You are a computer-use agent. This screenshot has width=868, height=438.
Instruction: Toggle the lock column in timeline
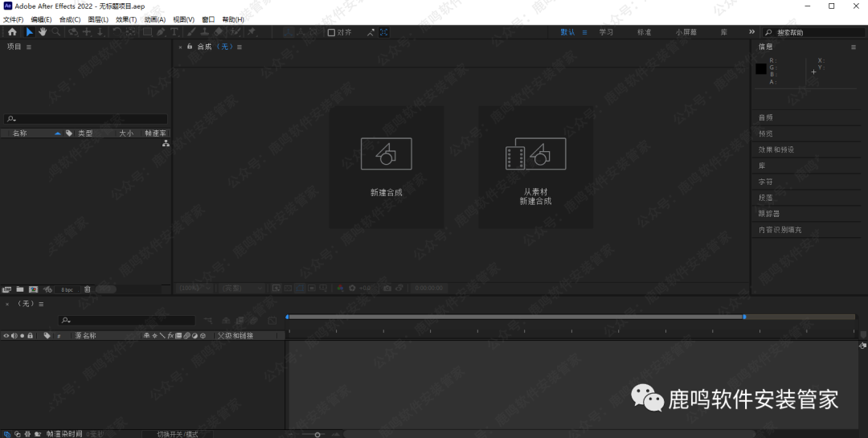point(30,336)
